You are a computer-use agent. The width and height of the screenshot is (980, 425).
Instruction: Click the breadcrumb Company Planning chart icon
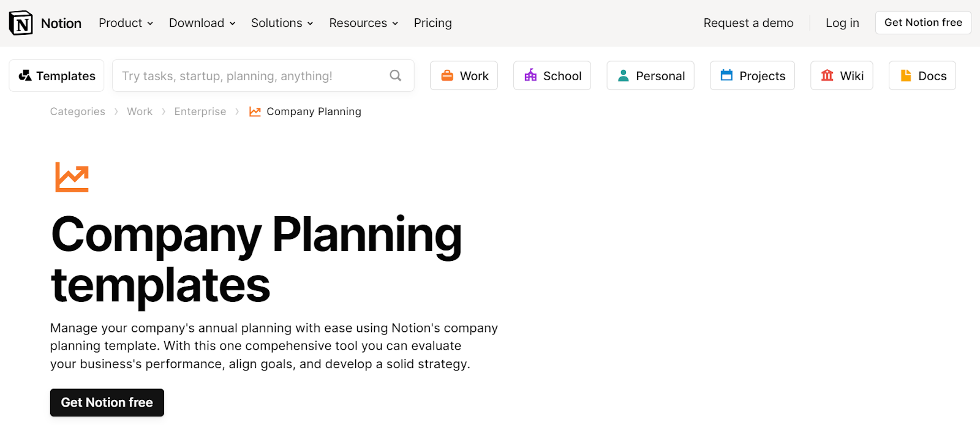tap(255, 111)
